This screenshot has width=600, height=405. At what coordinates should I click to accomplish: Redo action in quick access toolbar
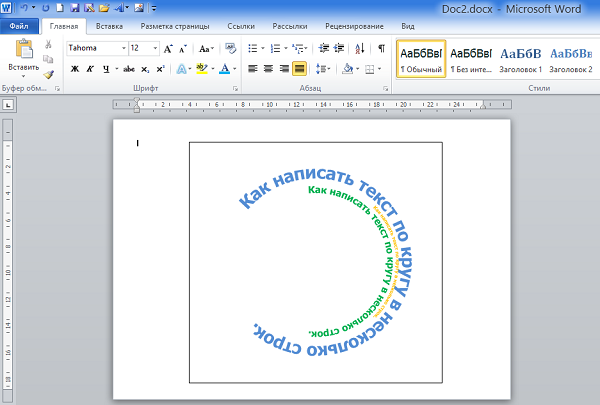[x=46, y=8]
